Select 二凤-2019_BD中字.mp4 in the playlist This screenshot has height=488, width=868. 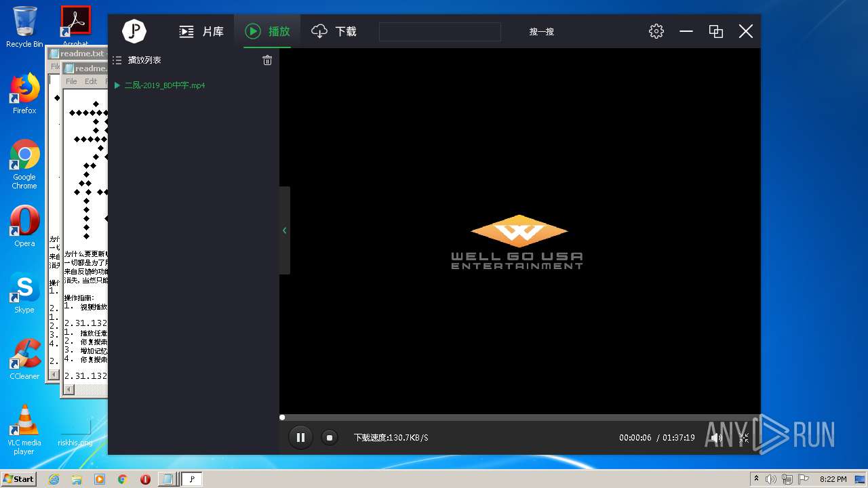[165, 85]
